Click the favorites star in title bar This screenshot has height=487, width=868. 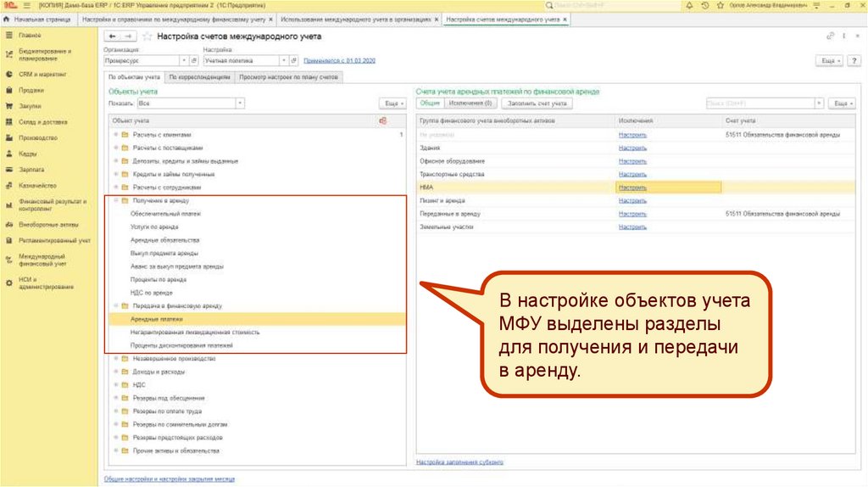click(x=720, y=5)
